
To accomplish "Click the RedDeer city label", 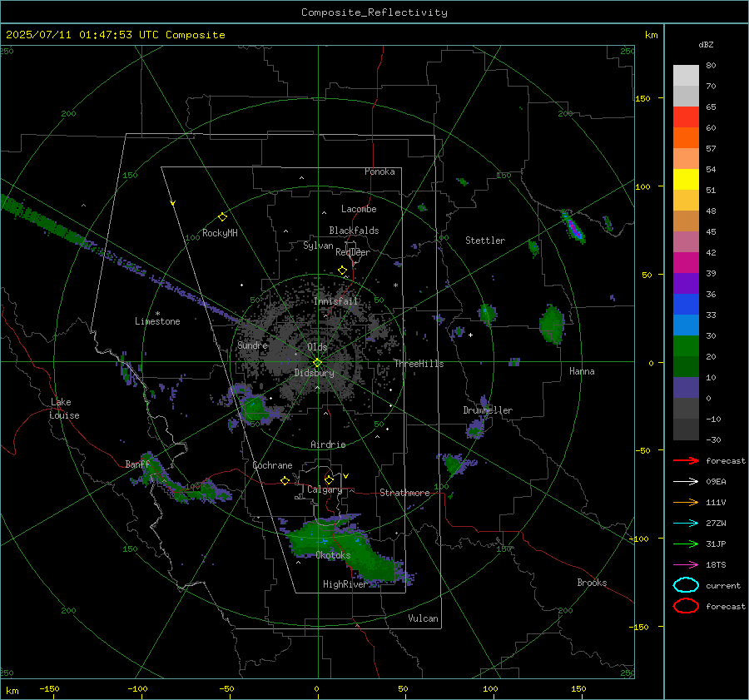I will pos(353,252).
